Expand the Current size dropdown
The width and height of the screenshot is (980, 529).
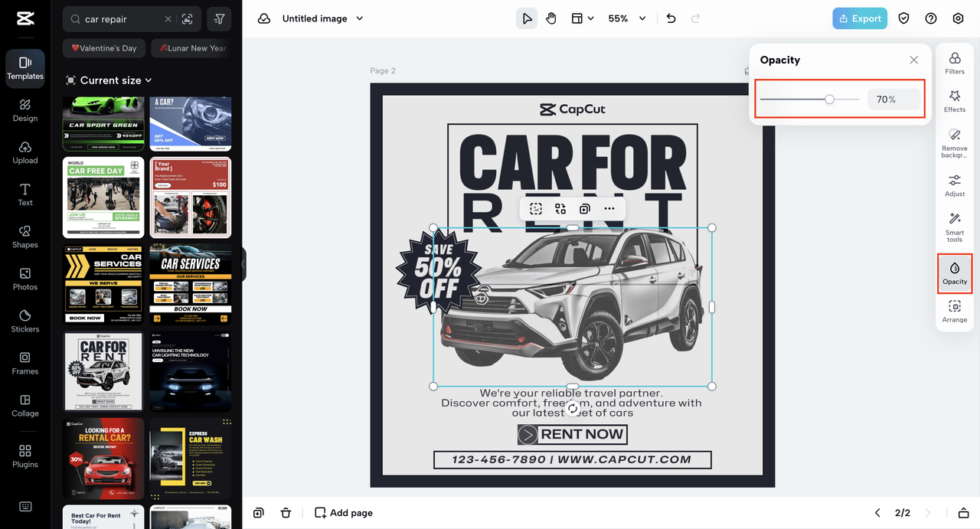(109, 80)
